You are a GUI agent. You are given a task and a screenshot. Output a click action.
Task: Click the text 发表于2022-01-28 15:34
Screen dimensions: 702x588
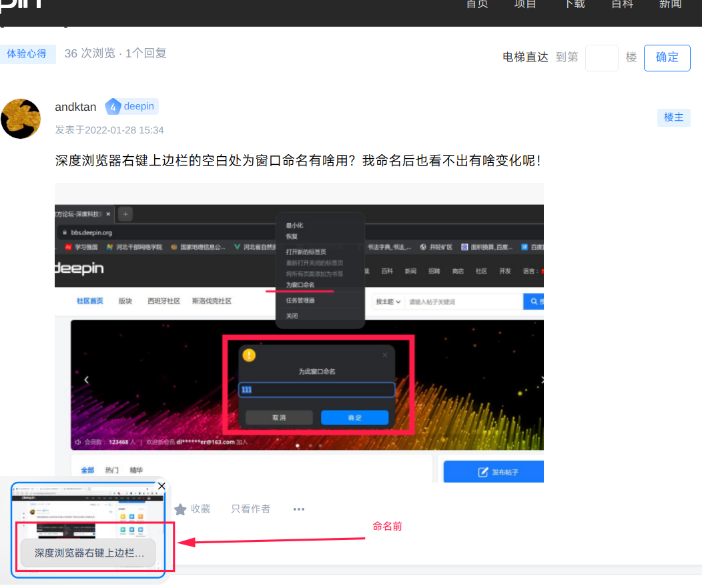tap(109, 130)
